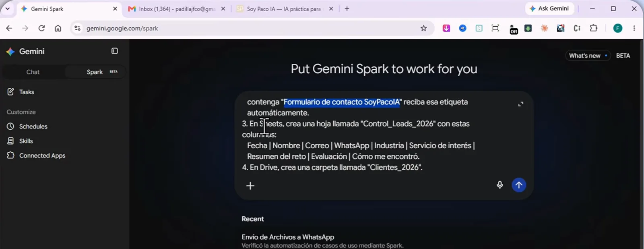This screenshot has height=249, width=644.
Task: Click the Customize section label
Action: tap(21, 112)
